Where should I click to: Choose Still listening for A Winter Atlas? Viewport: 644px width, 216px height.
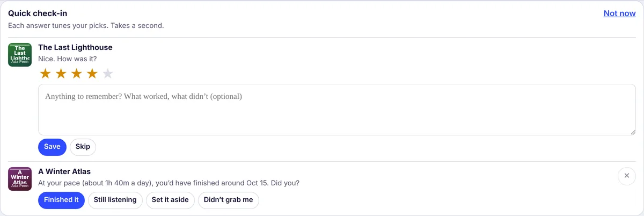(x=115, y=200)
